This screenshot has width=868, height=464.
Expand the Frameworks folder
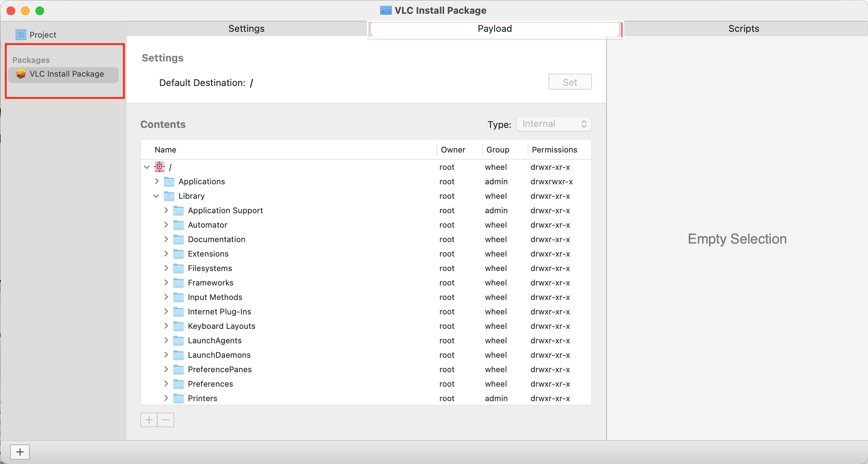[x=166, y=282]
